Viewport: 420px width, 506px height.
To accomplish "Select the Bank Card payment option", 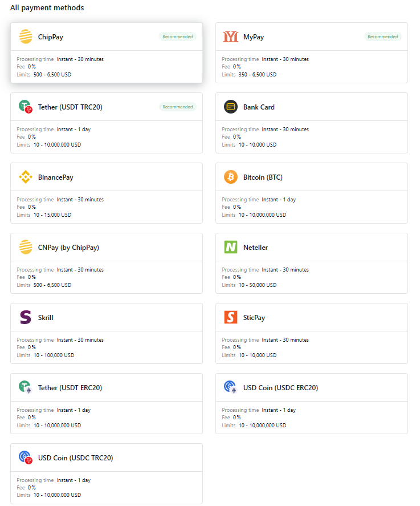I will pyautogui.click(x=311, y=123).
